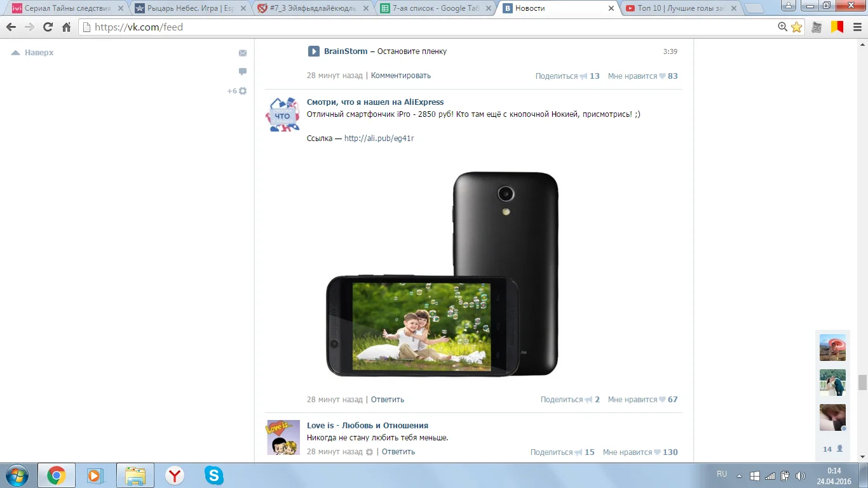Image resolution: width=868 pixels, height=488 pixels.
Task: Launch Yandex browser from the taskbar
Action: (x=175, y=475)
